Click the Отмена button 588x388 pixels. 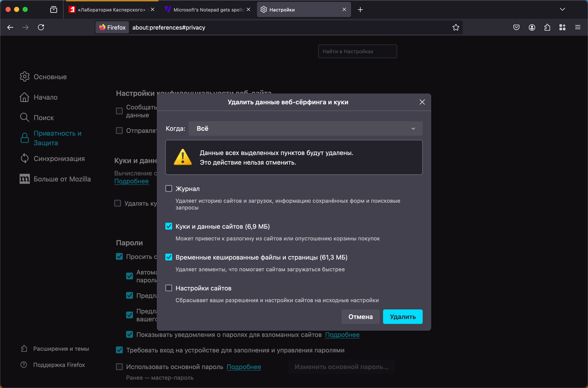pos(360,317)
